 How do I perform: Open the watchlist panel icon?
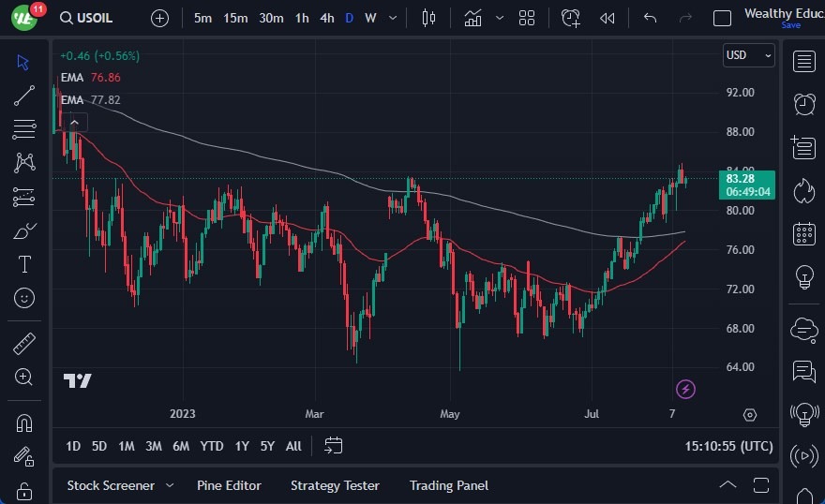[803, 62]
